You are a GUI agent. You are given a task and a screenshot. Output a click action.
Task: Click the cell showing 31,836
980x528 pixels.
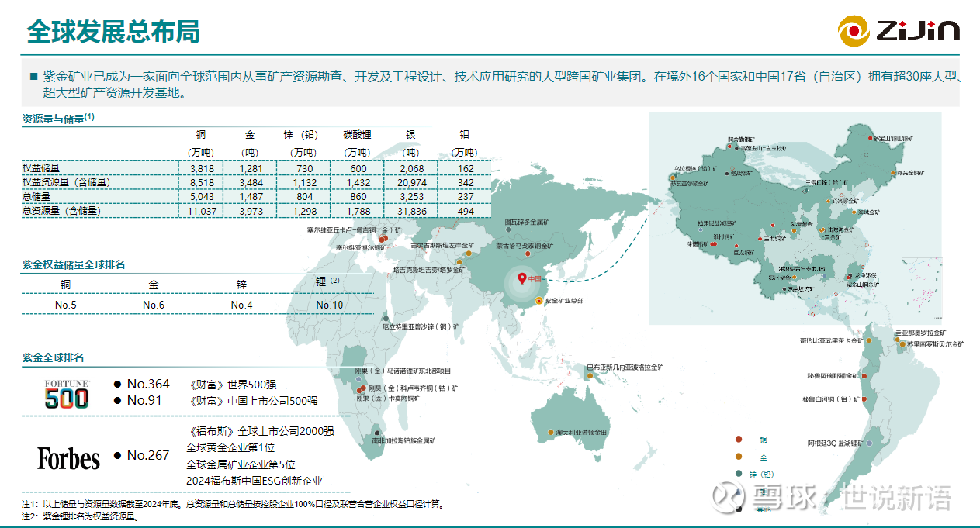pos(411,211)
